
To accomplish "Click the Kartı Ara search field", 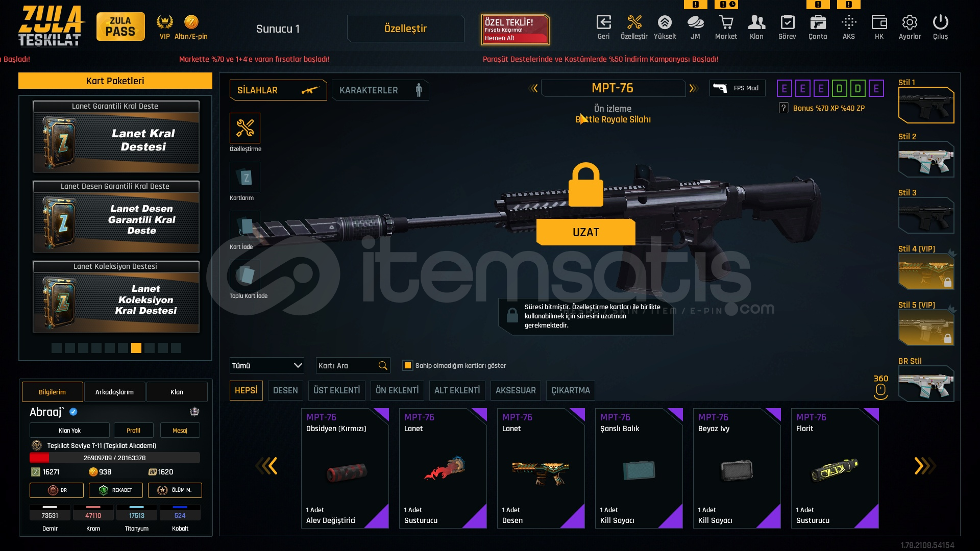I will tap(353, 365).
